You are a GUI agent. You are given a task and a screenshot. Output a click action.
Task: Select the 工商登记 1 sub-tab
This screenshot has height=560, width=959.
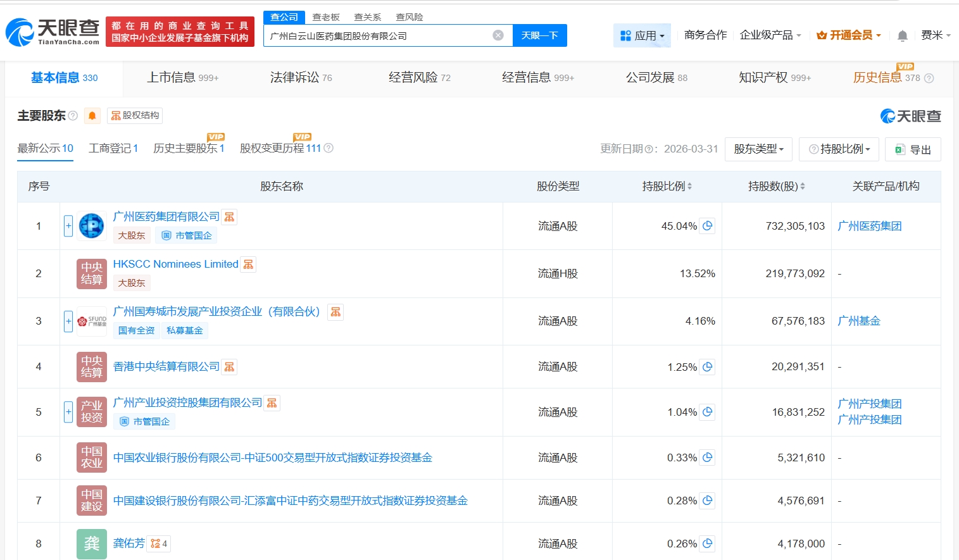click(x=113, y=148)
